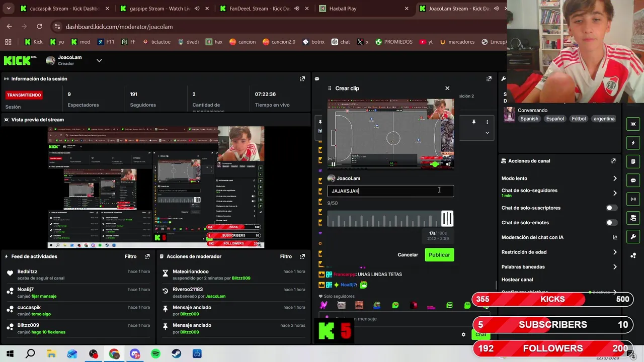
Task: Pop out the Información de la sesión panel
Action: tap(302, 79)
